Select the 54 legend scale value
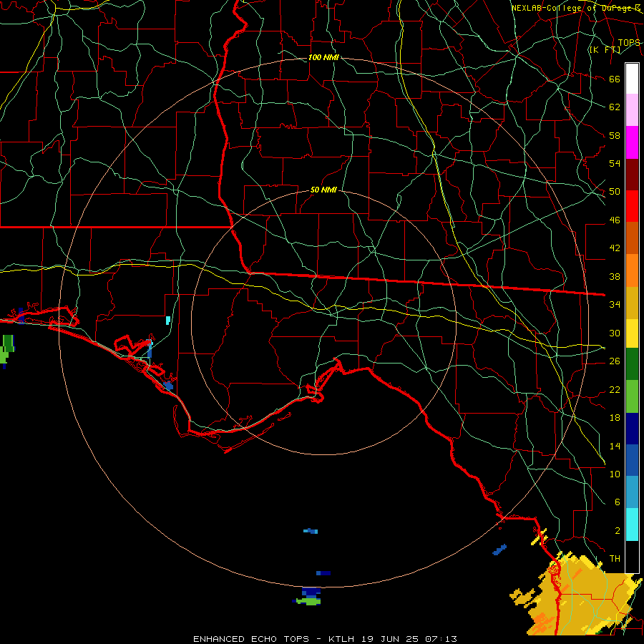 point(615,163)
